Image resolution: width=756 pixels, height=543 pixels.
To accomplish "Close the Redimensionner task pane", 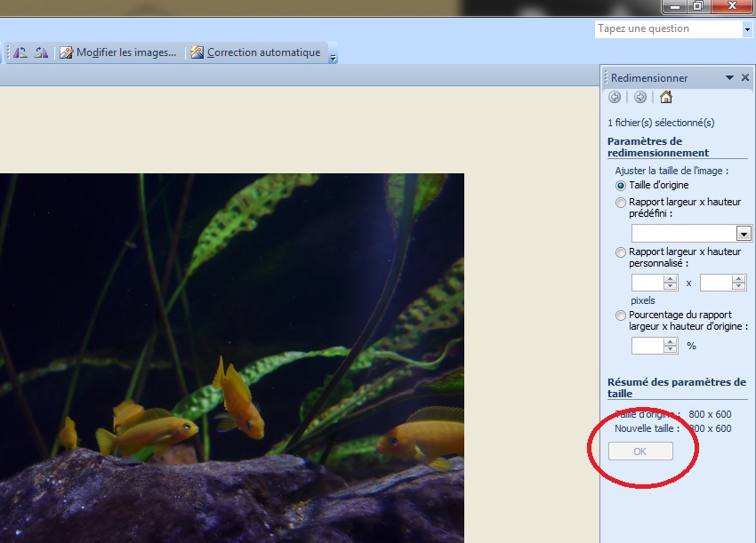I will (744, 78).
